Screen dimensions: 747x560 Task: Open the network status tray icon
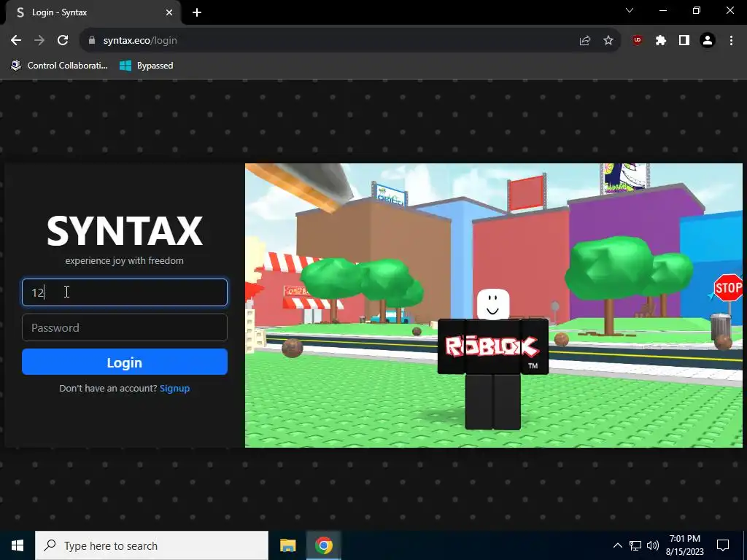(x=635, y=545)
